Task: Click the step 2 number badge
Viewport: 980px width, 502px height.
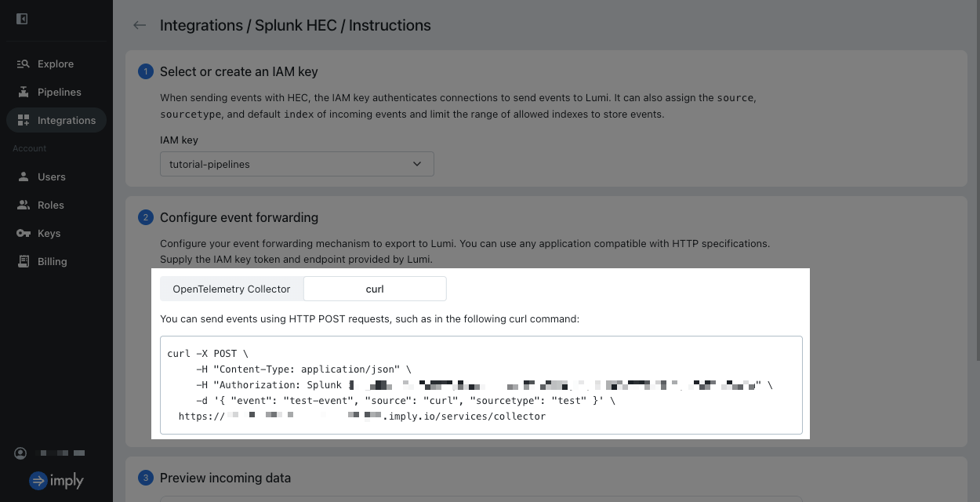Action: [x=146, y=217]
